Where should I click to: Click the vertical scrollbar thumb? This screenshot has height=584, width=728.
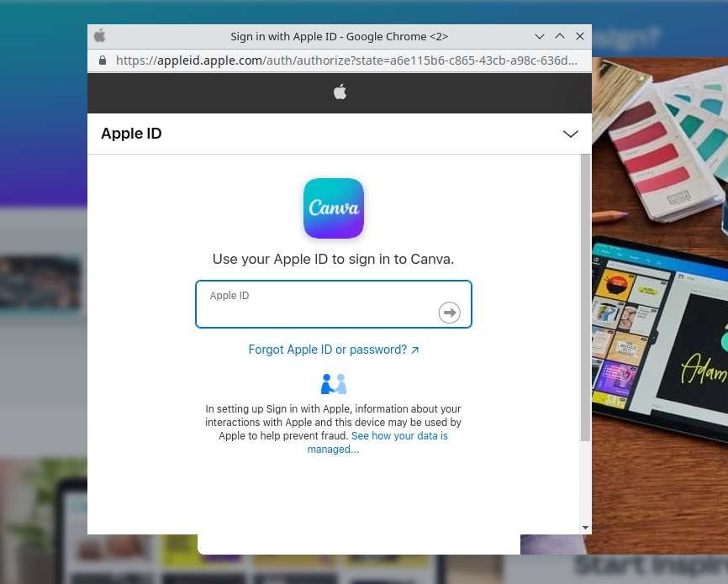(x=585, y=297)
